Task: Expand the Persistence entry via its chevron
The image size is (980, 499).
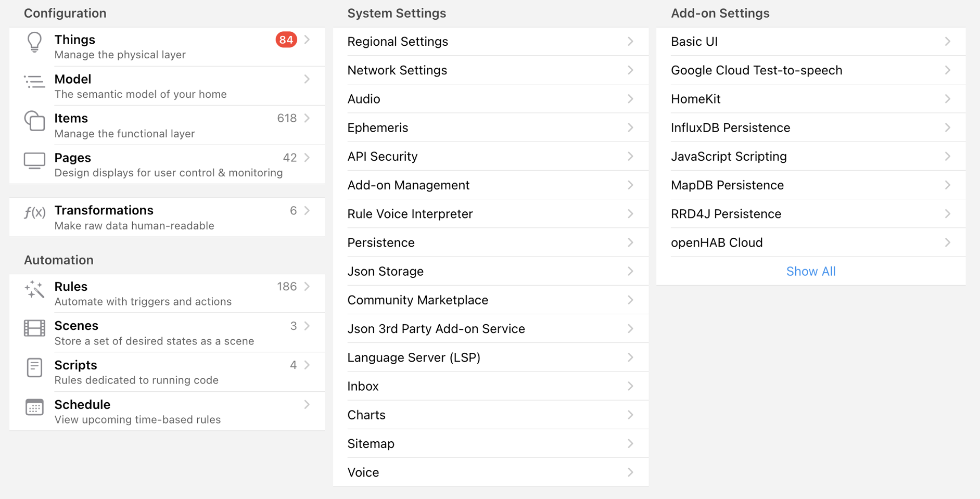Action: click(x=630, y=242)
